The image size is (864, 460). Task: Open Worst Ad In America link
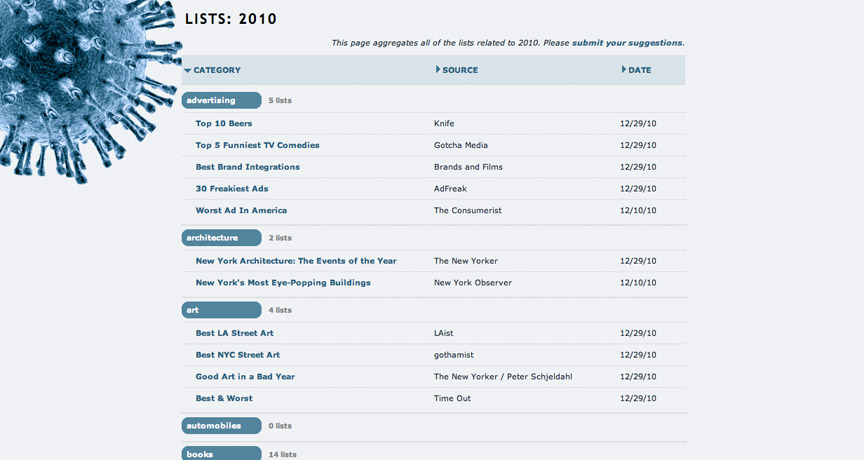241,210
